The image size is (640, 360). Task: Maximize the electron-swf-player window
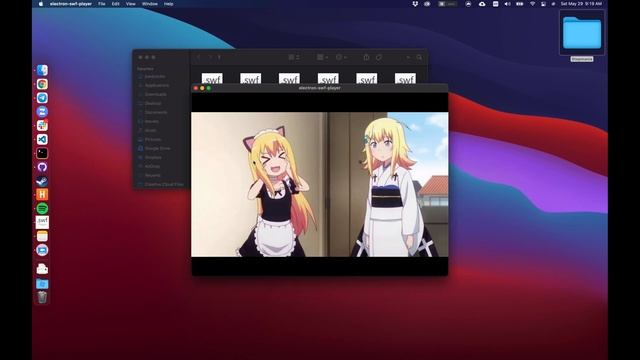[209, 88]
